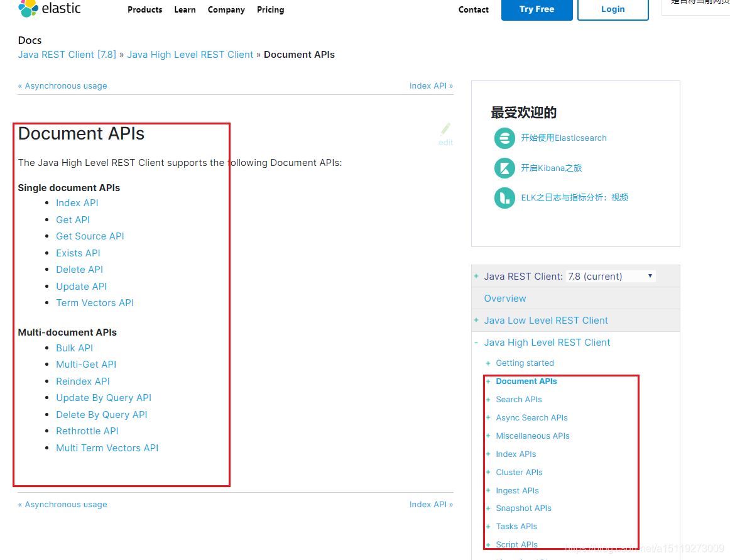Viewport: 730px width, 560px height.
Task: Click the ELK logs round icon
Action: click(504, 198)
